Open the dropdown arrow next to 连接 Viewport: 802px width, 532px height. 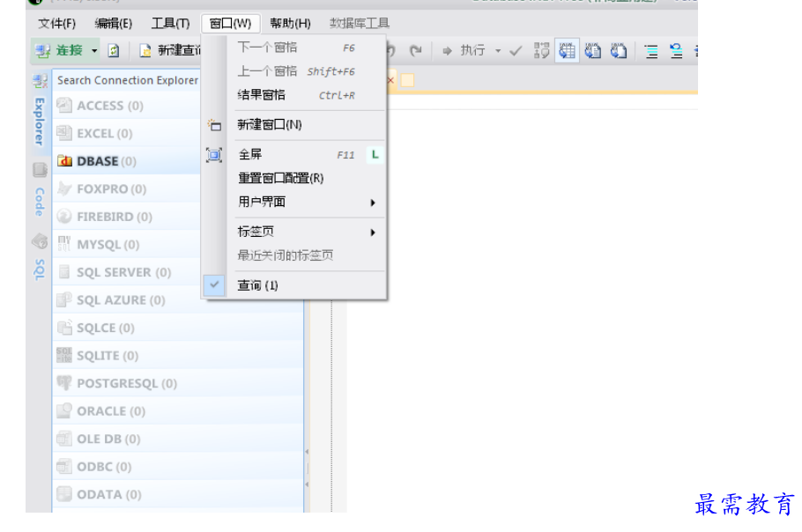[x=94, y=50]
